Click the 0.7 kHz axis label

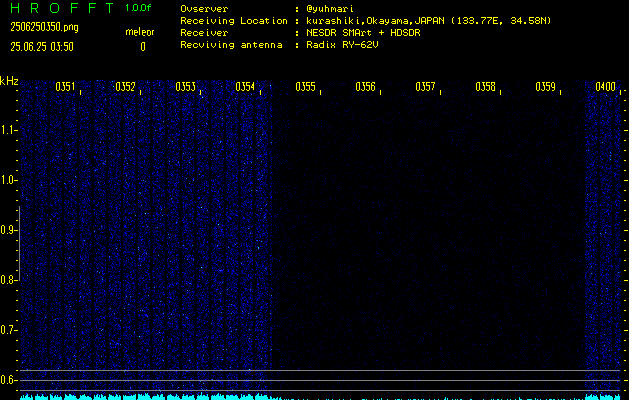coord(8,330)
